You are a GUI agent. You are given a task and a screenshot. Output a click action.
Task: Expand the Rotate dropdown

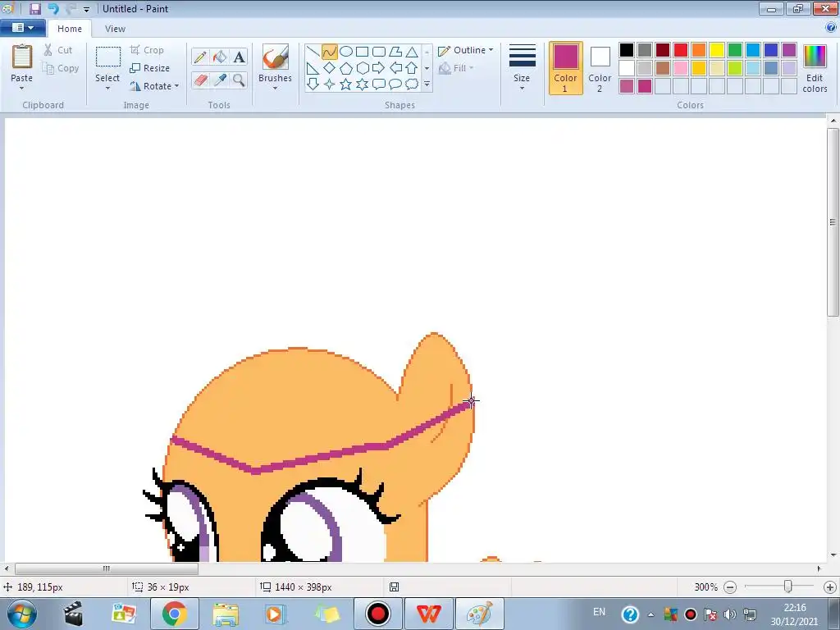click(177, 85)
